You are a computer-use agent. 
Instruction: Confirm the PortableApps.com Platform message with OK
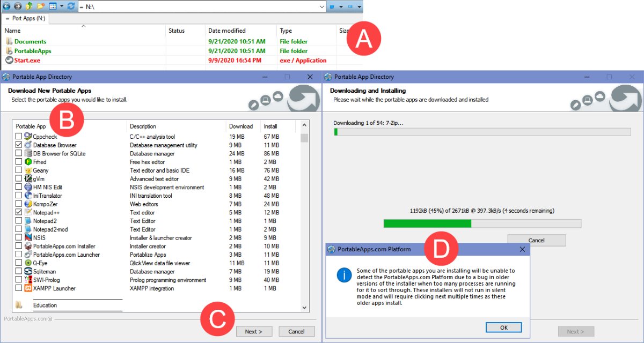tap(503, 327)
